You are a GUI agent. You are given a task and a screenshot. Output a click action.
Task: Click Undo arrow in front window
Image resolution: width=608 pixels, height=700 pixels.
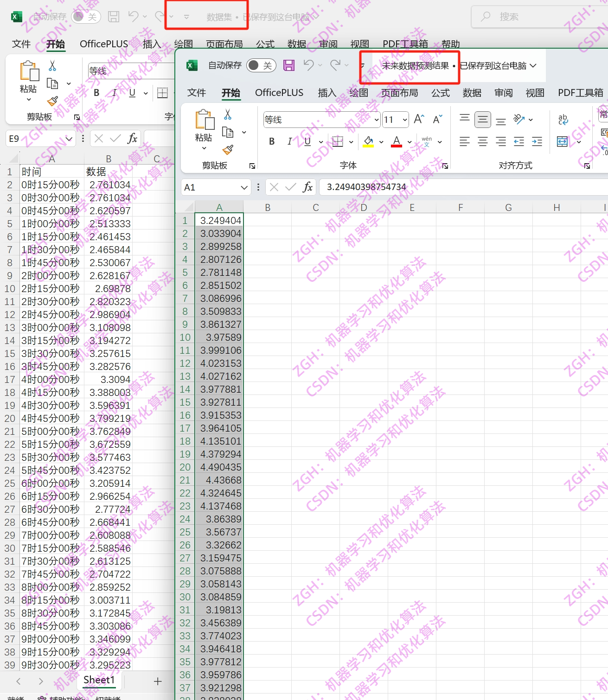(x=308, y=65)
